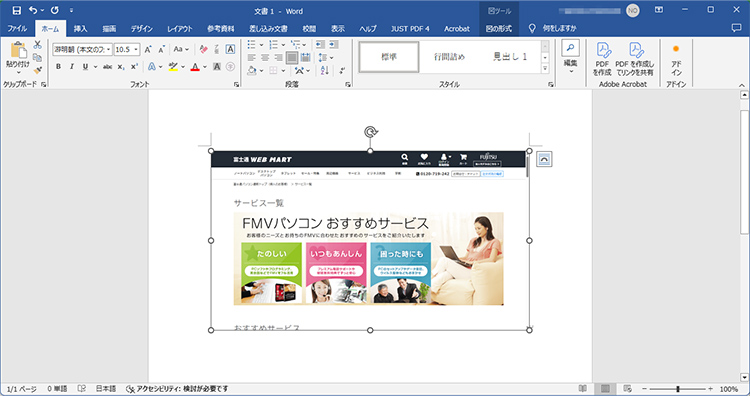The height and width of the screenshot is (396, 750).
Task: Switch to the レイアウト tab
Action: [x=180, y=29]
